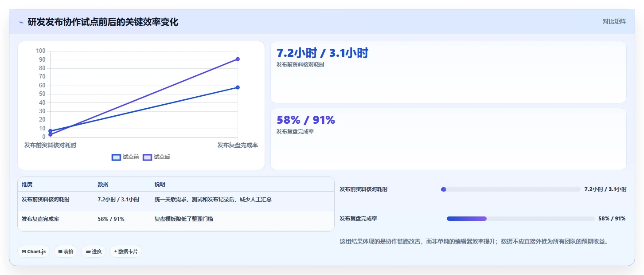Click the 58% / 91% card value
Image resolution: width=644 pixels, height=275 pixels.
(x=306, y=120)
